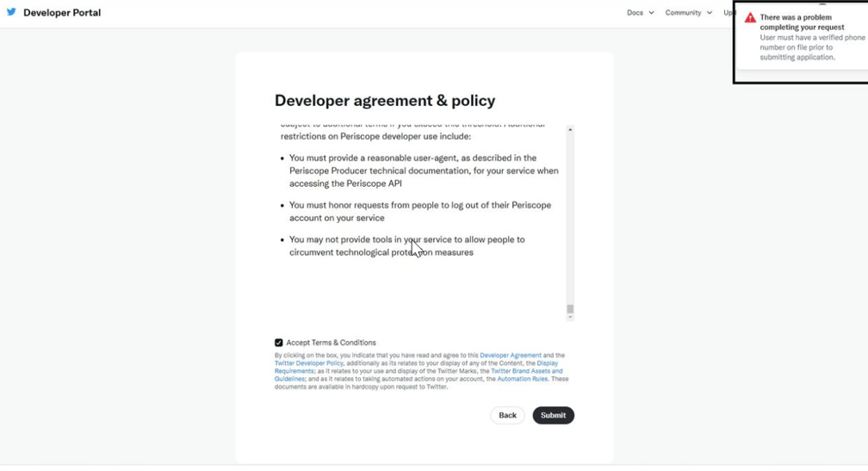Click the circumvent technological protection bullet
Screen dimensions: 868x471
406,245
